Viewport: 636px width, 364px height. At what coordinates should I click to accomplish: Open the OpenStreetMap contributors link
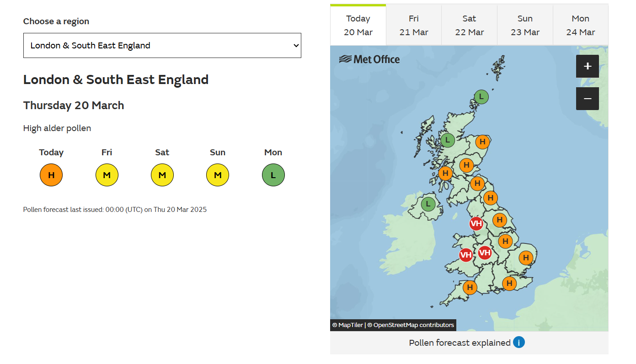point(413,325)
